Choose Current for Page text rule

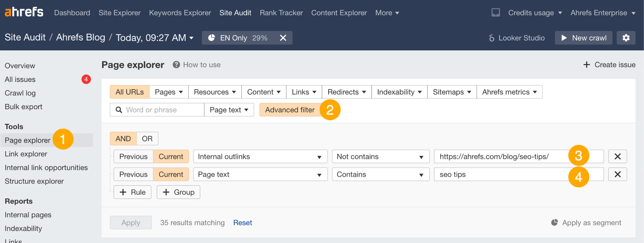(x=171, y=174)
